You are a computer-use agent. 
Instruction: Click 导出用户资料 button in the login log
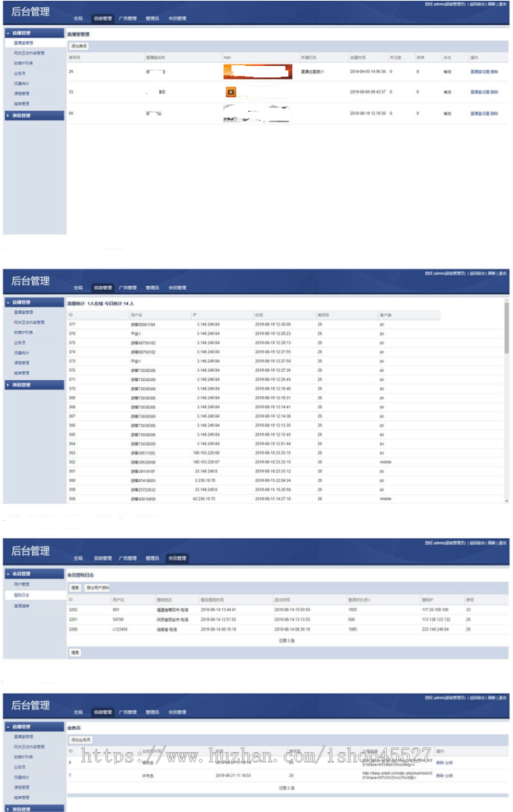(97, 588)
